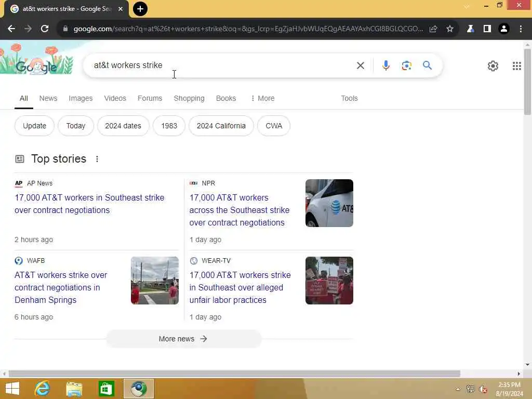Open the search Tools options
532x399 pixels.
click(349, 98)
